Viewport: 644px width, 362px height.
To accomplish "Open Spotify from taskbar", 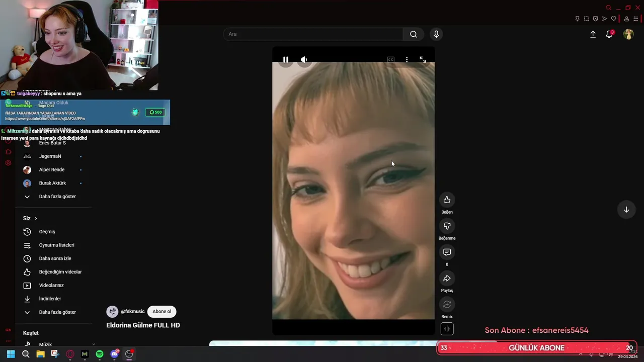I will click(100, 354).
